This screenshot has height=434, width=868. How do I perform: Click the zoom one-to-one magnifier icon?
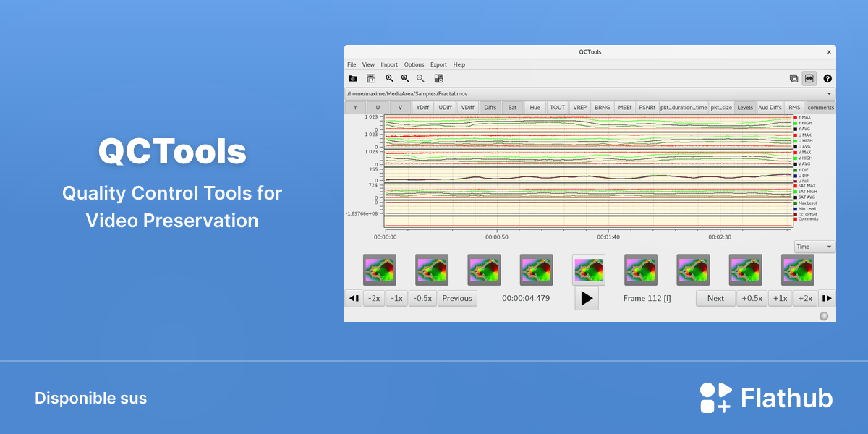405,78
